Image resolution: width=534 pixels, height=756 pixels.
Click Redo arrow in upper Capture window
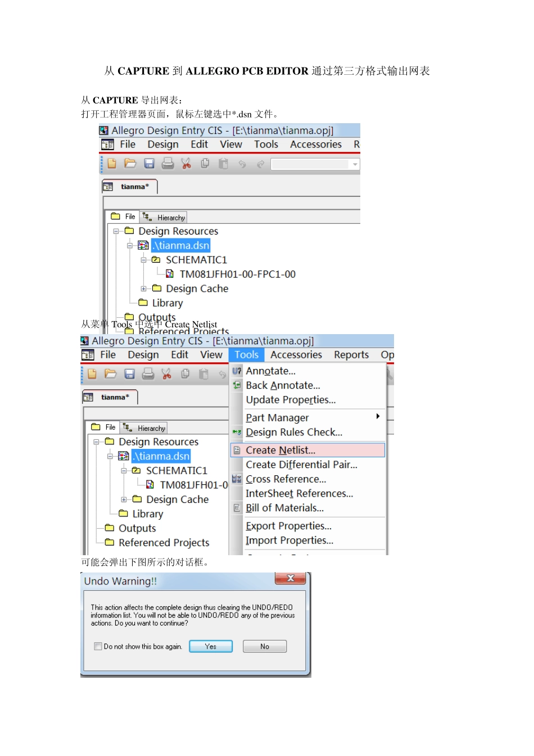(x=261, y=164)
